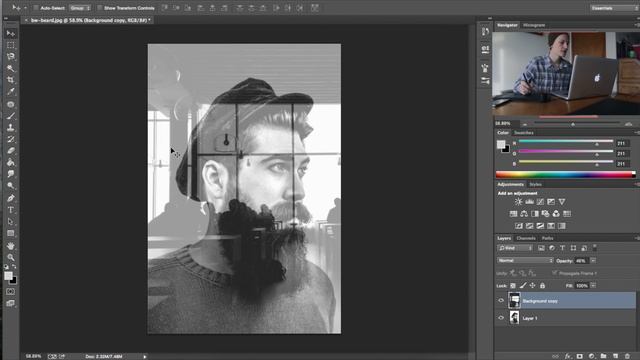Add a Black & White adjustment
640x360 pixels.
click(535, 213)
